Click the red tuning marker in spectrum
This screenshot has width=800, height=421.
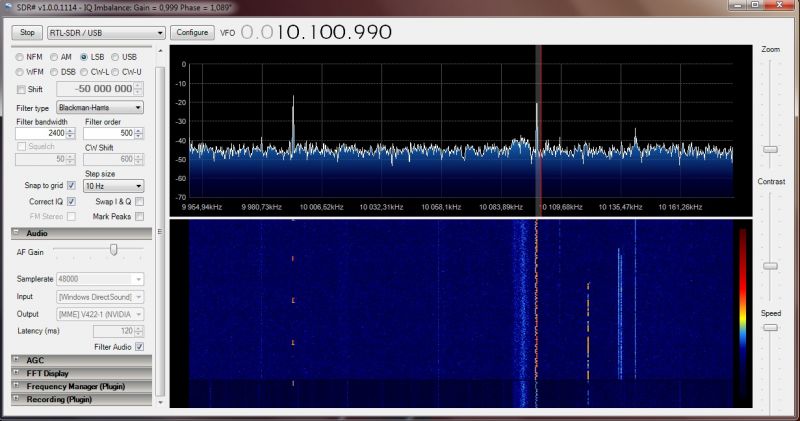pyautogui.click(x=541, y=131)
